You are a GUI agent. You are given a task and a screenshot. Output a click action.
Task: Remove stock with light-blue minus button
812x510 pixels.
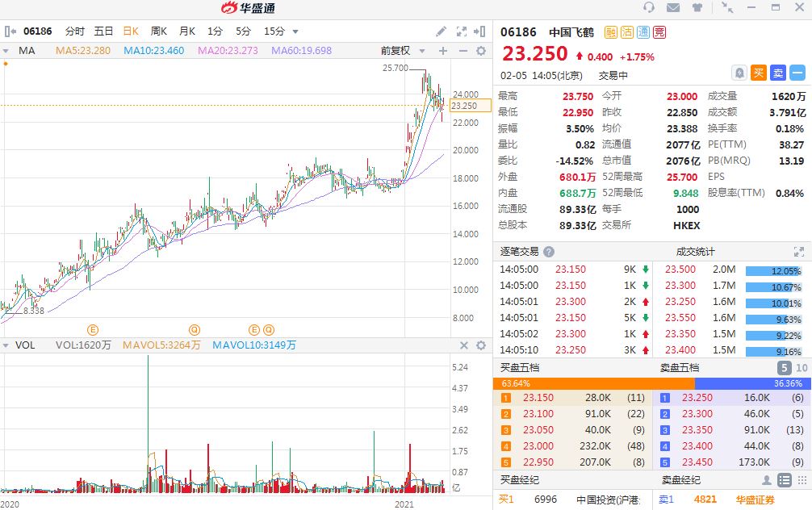click(797, 73)
